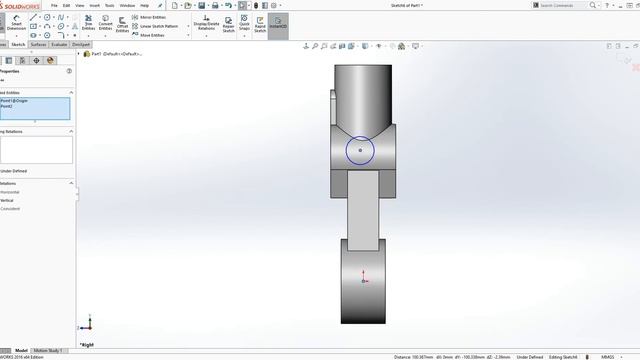Open the DimXpertManager tab icon
This screenshot has width=640, height=360.
[x=36, y=60]
